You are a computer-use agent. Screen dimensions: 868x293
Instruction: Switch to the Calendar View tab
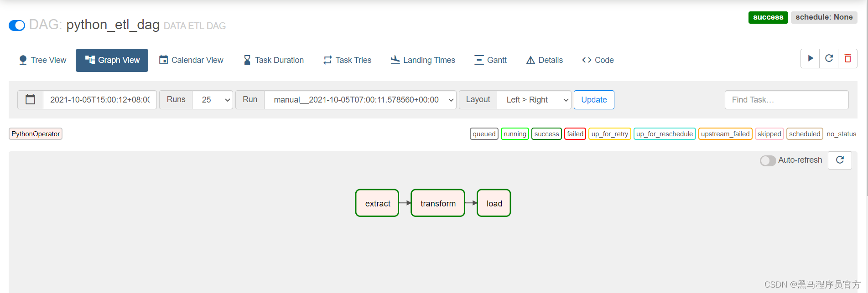tap(191, 60)
